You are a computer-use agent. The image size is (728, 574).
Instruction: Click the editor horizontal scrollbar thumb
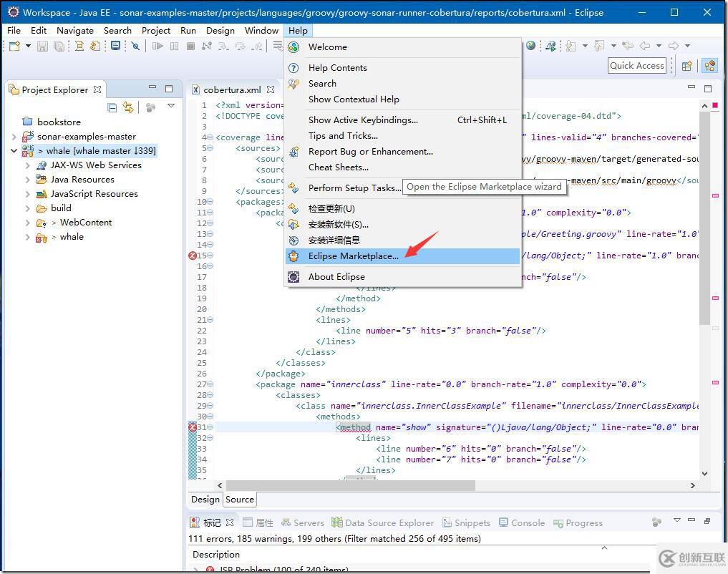point(351,485)
